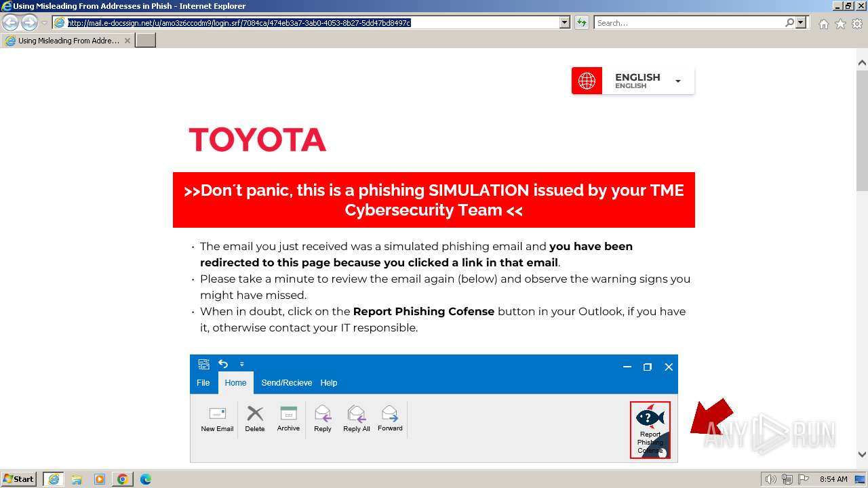
Task: Click the phishing SIMULATION red banner
Action: coord(434,200)
